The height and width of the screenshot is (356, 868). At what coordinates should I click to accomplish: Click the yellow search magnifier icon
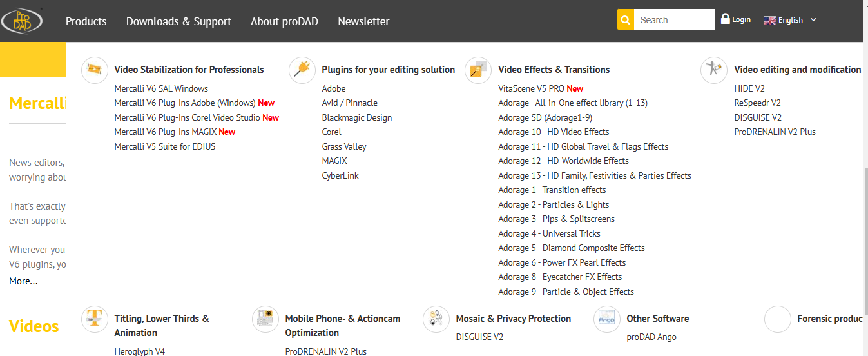click(x=625, y=20)
